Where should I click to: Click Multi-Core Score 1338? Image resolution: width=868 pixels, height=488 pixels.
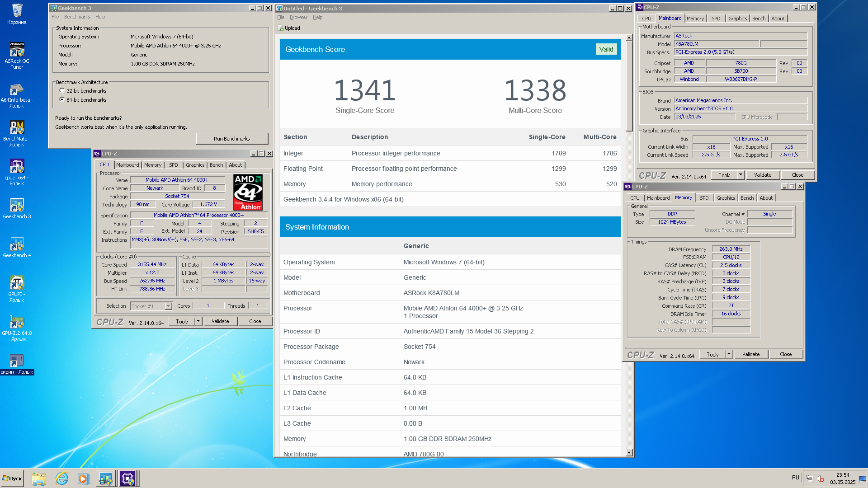click(x=535, y=90)
